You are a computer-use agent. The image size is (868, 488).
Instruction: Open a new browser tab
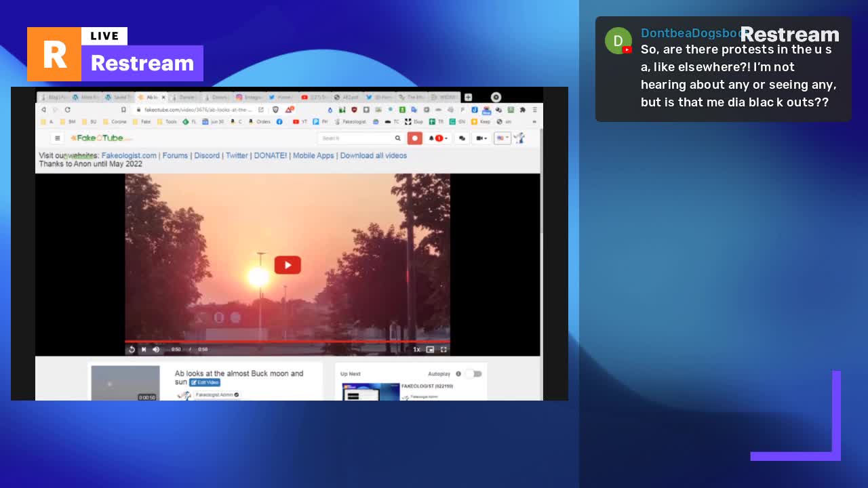(x=468, y=98)
